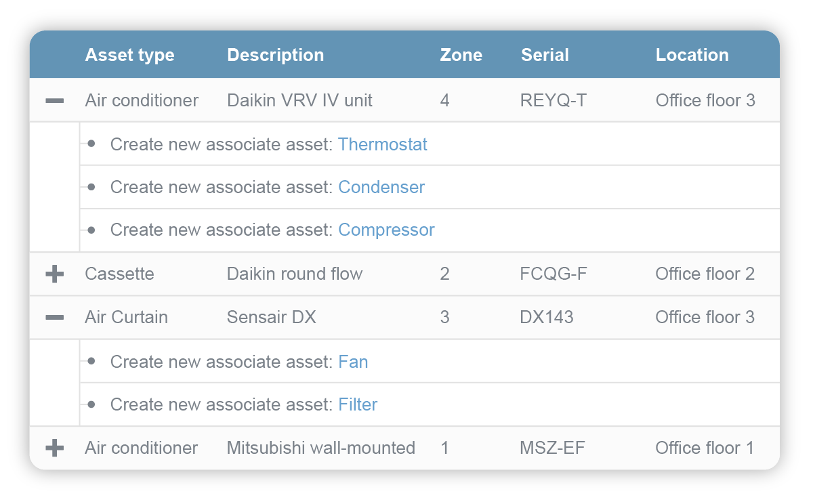Select the Filter associate asset link
The height and width of the screenshot is (504, 813).
point(358,405)
